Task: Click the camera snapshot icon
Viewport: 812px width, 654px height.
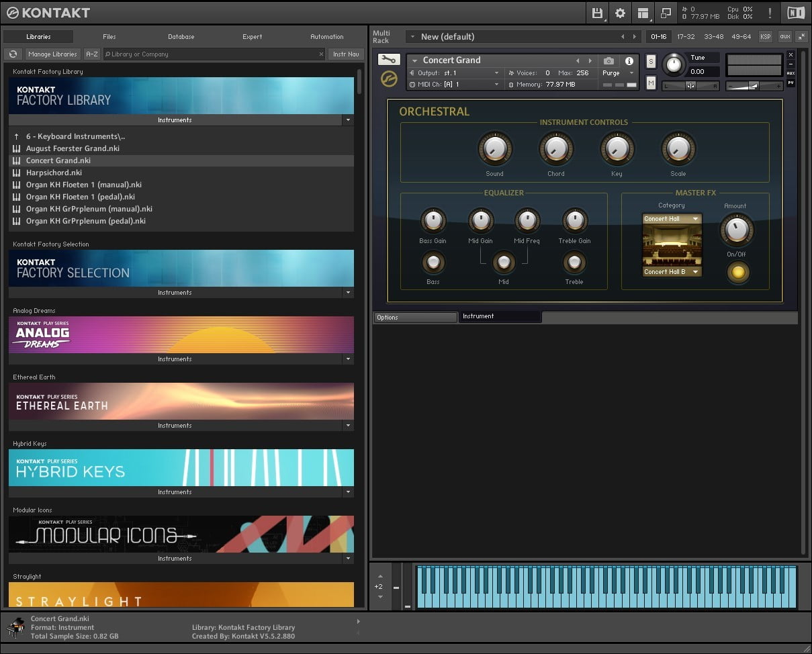Action: (608, 60)
